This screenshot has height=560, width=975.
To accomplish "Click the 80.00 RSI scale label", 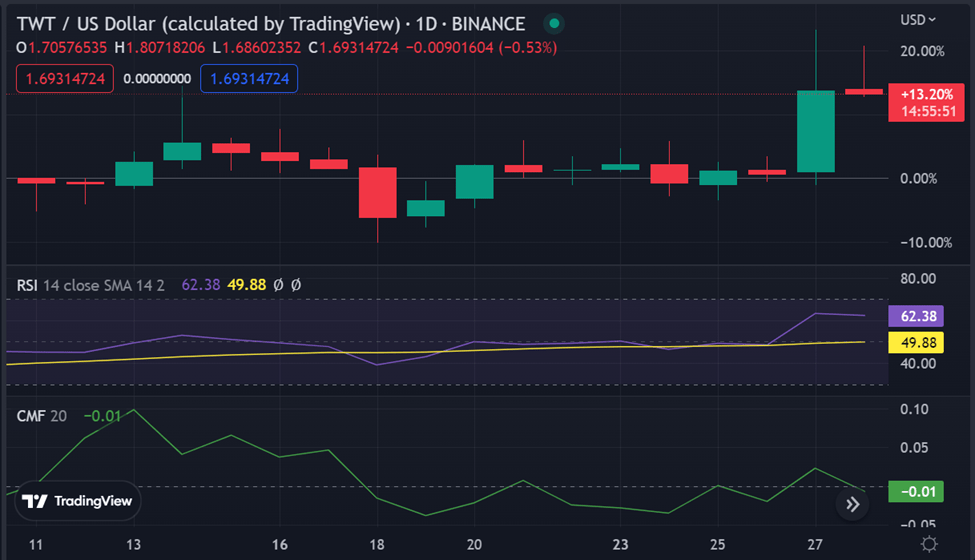I will coord(918,278).
